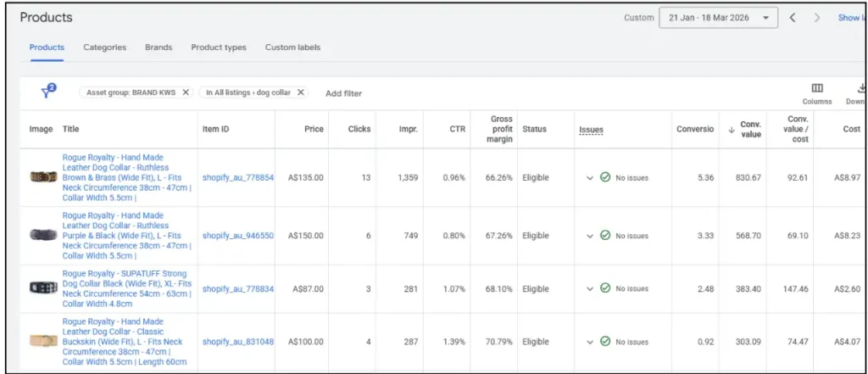Open SUPATUFF Strong Dog Collar title
The image size is (868, 374).
tap(127, 288)
